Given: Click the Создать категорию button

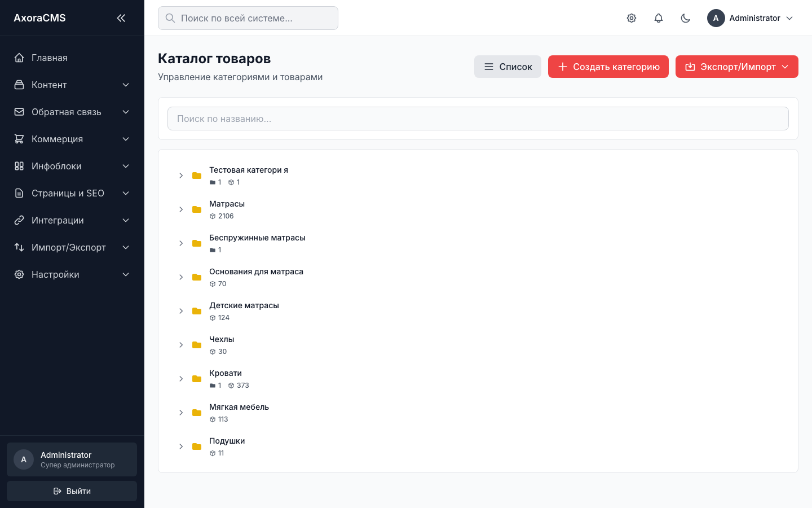Looking at the screenshot, I should 608,67.
